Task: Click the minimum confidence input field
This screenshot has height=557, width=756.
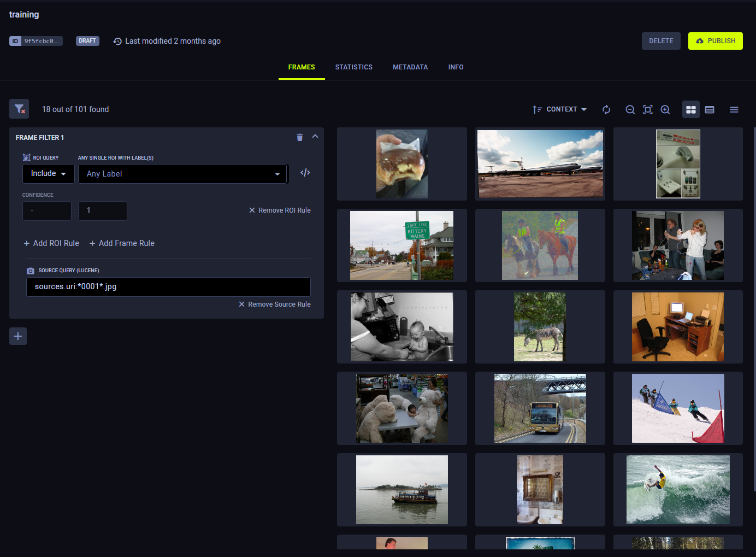Action: (x=47, y=211)
